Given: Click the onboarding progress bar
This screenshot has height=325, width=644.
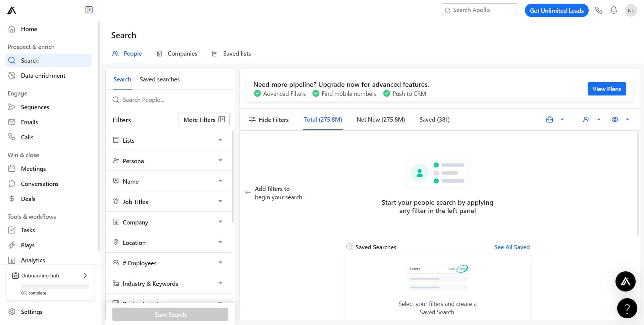Looking at the screenshot, I should pyautogui.click(x=55, y=286).
